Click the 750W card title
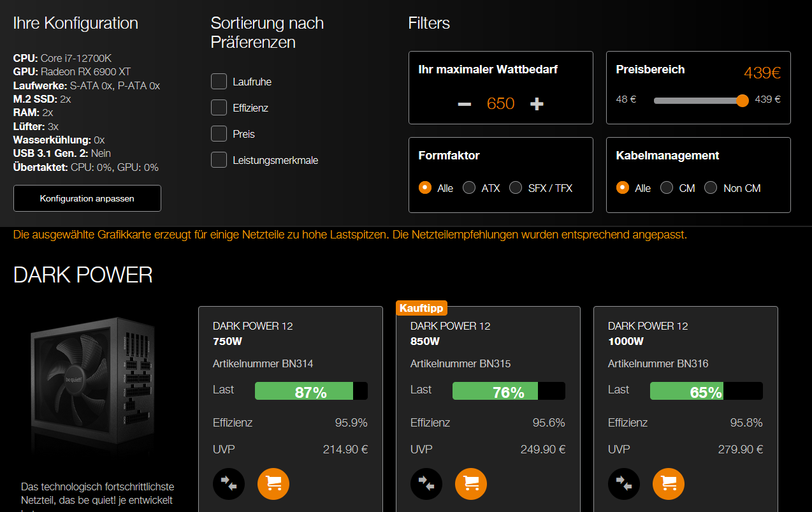The height and width of the screenshot is (512, 812). [253, 333]
